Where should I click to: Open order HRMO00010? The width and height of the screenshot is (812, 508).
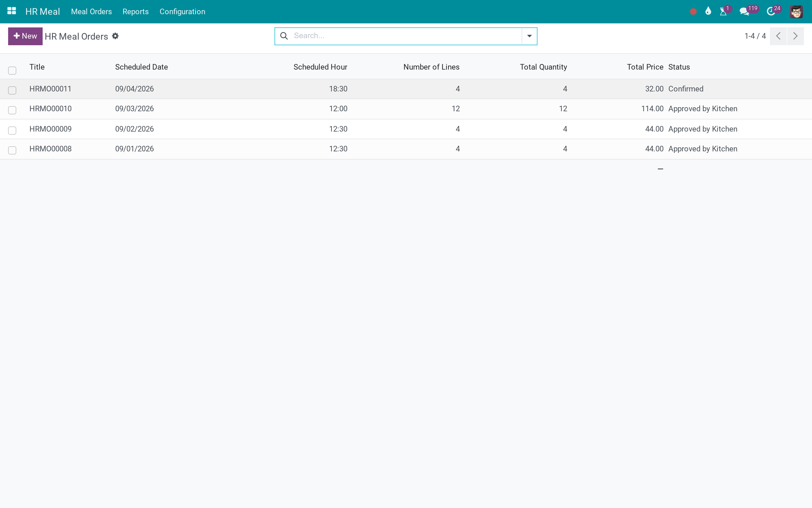click(x=50, y=108)
